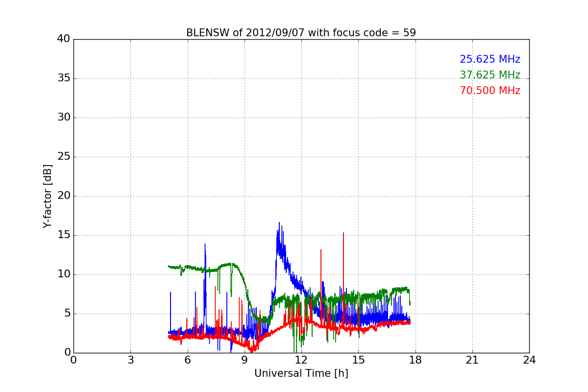This screenshot has height=392, width=588.
Task: Click the 'Universal Time [h]' axis label
Action: [x=301, y=373]
